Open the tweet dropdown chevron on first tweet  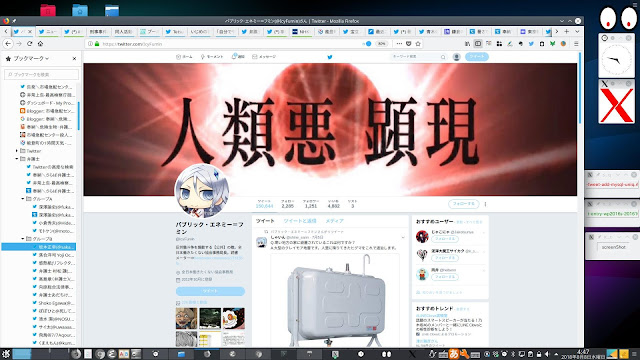[x=403, y=237]
